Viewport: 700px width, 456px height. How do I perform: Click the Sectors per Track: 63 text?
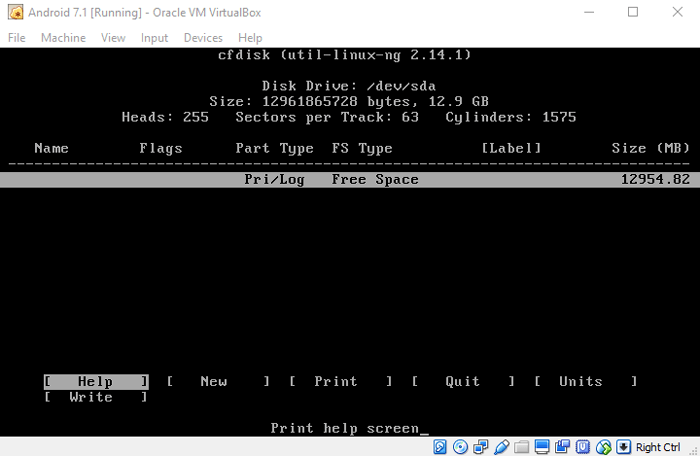click(327, 117)
